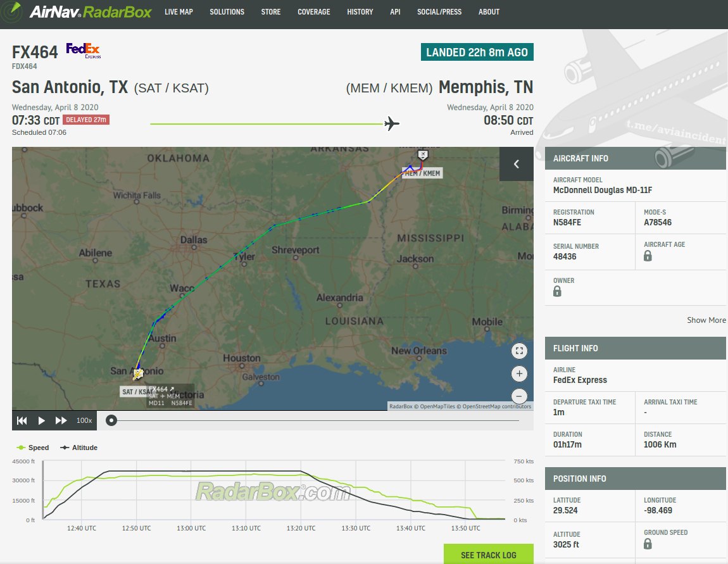Screen dimensions: 728x564
Task: Click the LANDED 22h 8m AGO status badge
Action: pyautogui.click(x=477, y=52)
